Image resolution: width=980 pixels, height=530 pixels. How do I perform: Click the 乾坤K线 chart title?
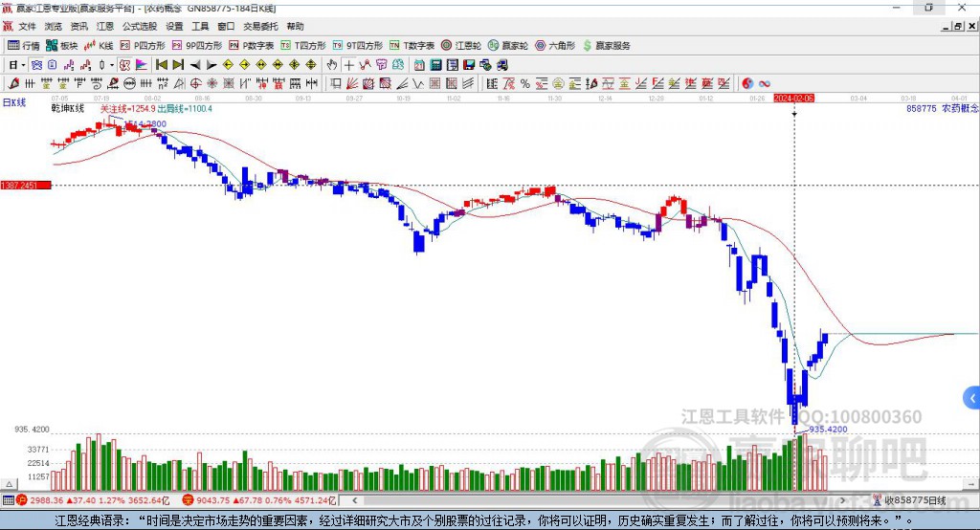[x=68, y=109]
